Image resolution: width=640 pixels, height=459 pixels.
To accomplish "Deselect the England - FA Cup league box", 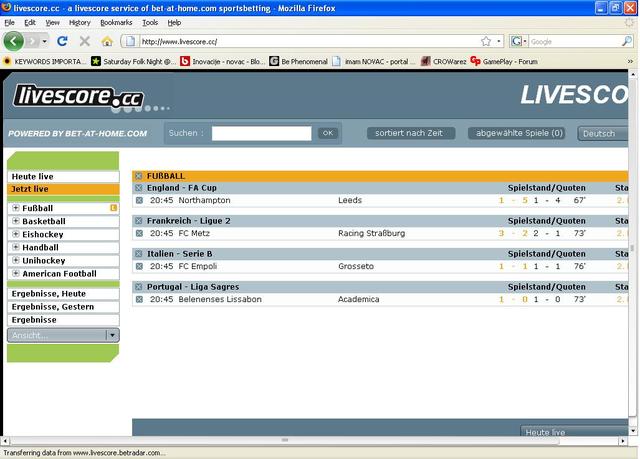I will tap(139, 188).
